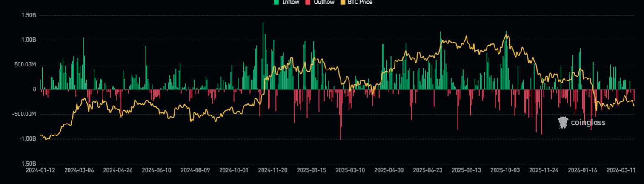
Task: Click the coinglass mascot logo icon
Action: click(563, 123)
